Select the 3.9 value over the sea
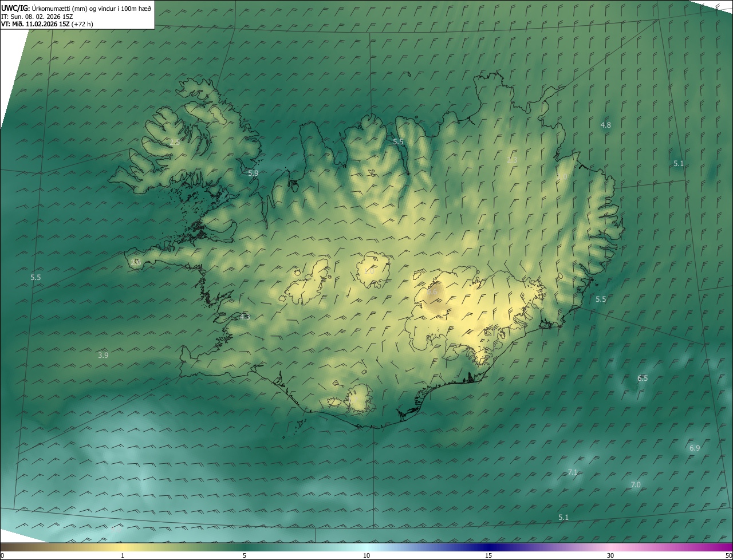Image resolution: width=733 pixels, height=560 pixels. point(103,355)
